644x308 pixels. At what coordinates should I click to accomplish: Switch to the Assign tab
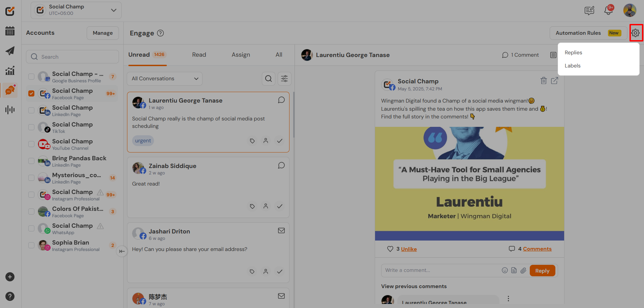click(241, 55)
